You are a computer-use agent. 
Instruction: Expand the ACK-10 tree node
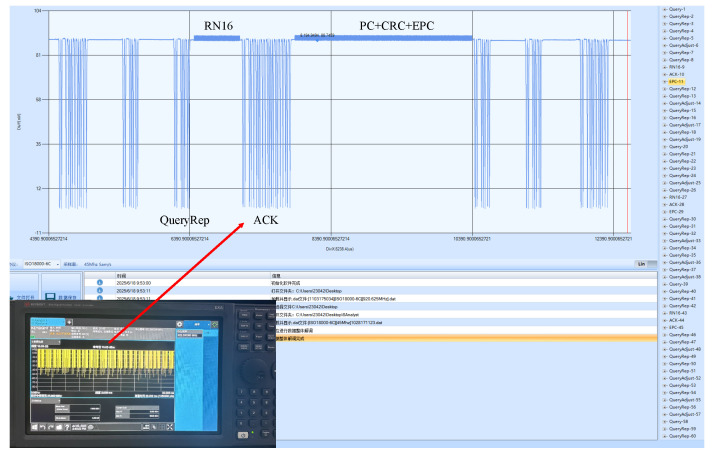[665, 74]
